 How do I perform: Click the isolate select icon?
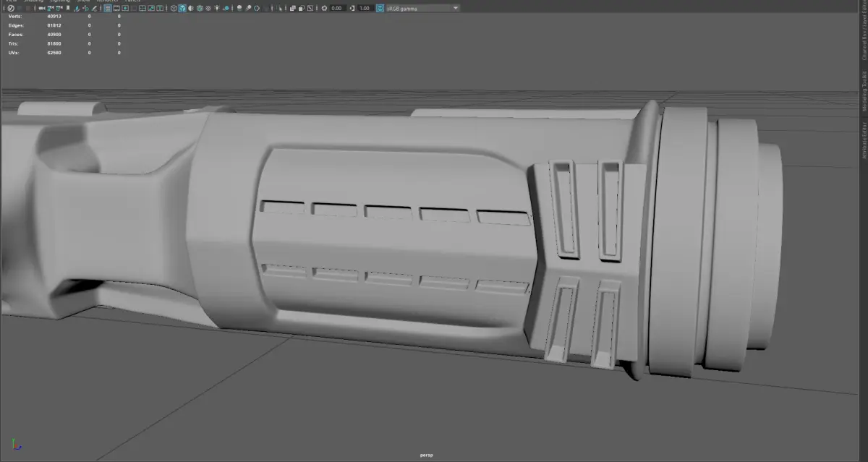(x=279, y=8)
